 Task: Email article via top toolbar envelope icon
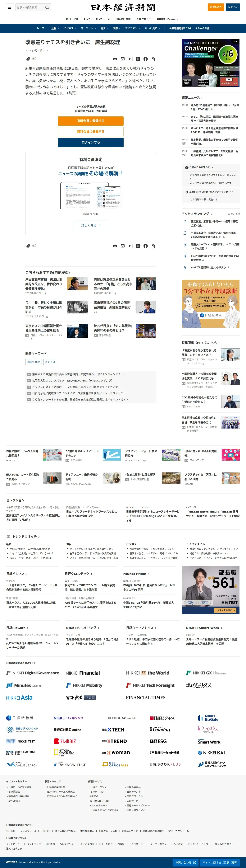(x=122, y=59)
